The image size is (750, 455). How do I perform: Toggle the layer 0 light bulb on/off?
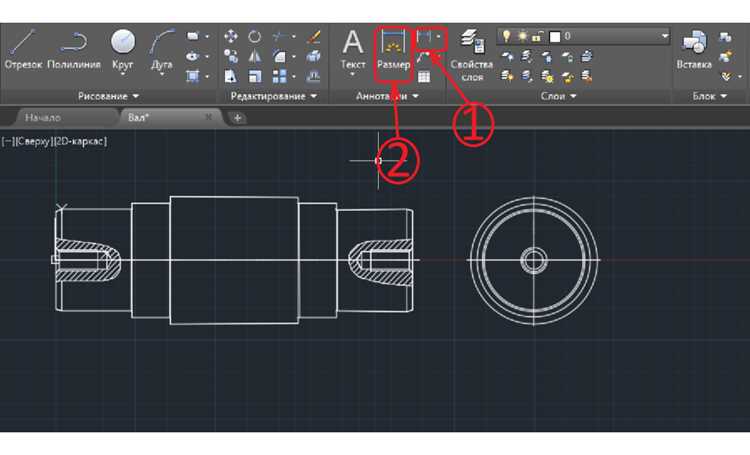507,36
